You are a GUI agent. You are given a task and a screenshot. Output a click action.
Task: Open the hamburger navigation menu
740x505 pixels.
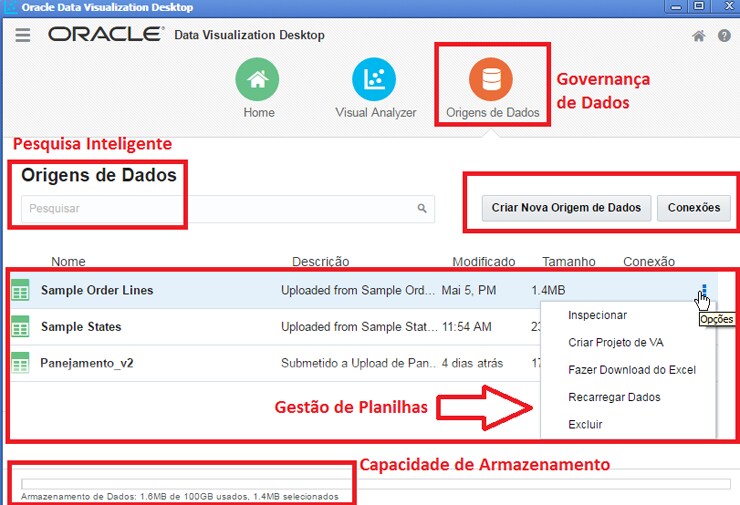click(x=23, y=35)
